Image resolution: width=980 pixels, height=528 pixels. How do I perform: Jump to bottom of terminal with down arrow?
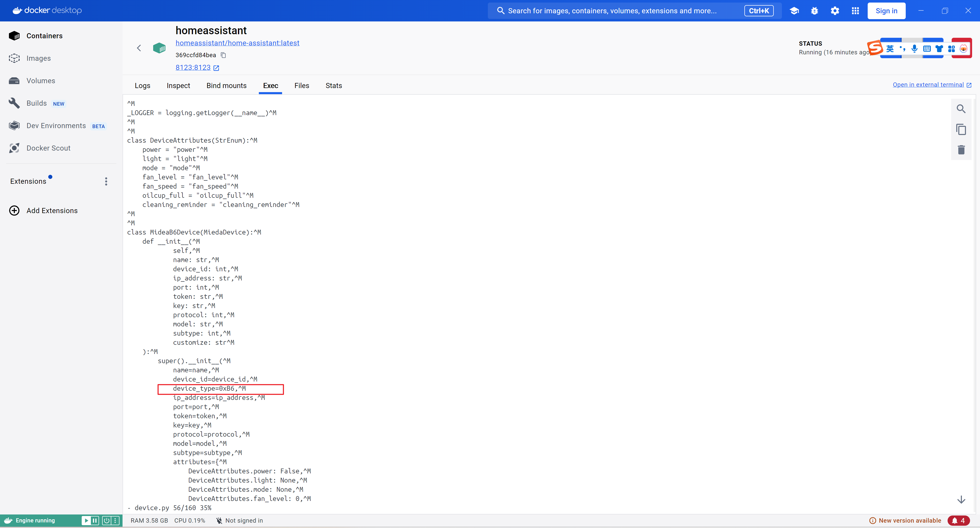961,499
